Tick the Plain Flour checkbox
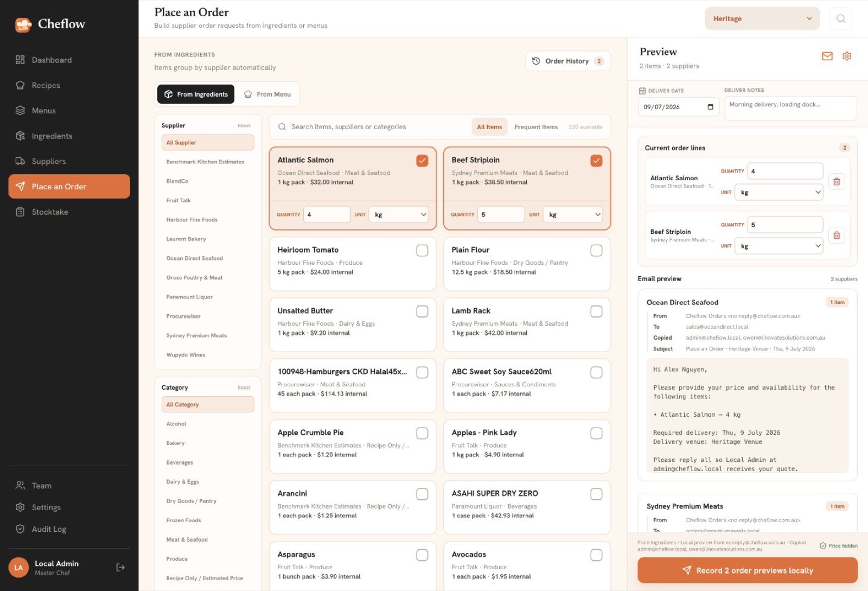Image resolution: width=868 pixels, height=591 pixels. [596, 251]
